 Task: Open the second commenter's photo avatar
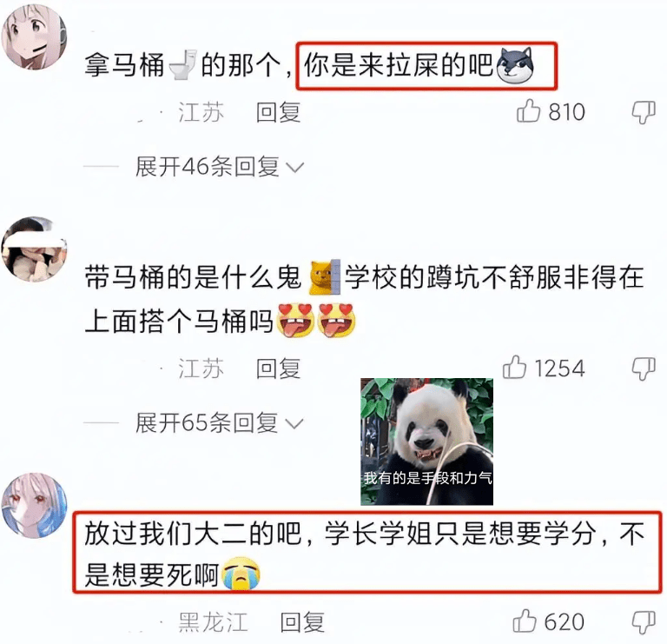(34, 249)
